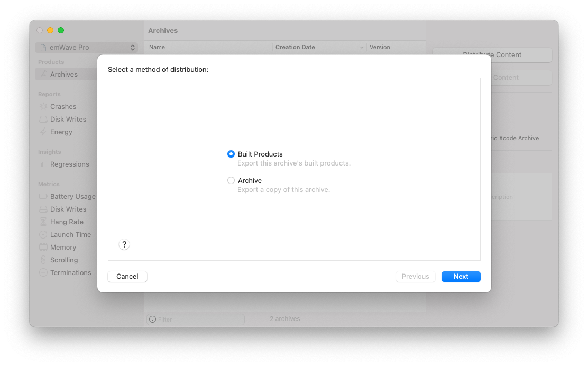
Task: Open the emWave Pro project dropdown
Action: pyautogui.click(x=87, y=47)
